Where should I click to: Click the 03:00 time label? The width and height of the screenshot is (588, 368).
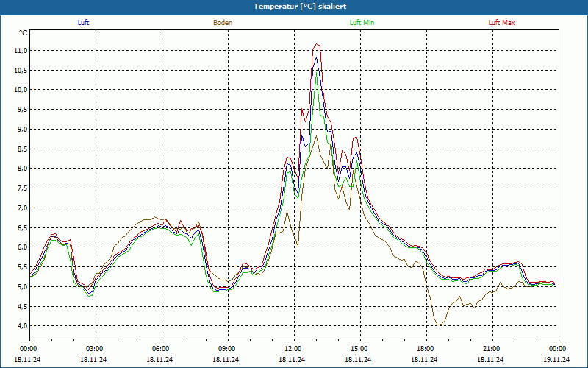point(96,349)
